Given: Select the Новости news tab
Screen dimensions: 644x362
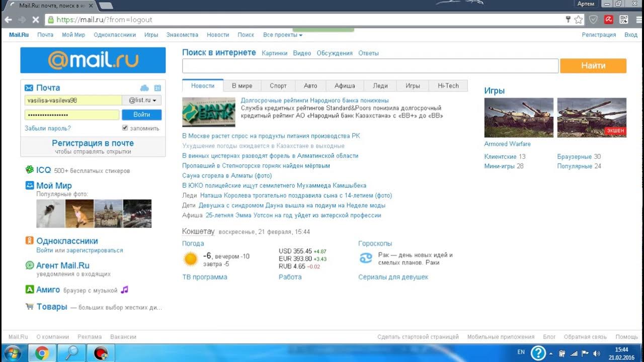Looking at the screenshot, I should (203, 85).
